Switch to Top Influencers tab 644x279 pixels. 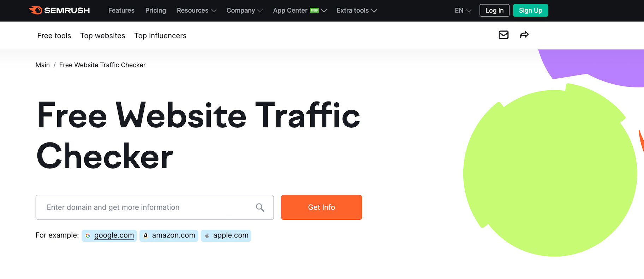[160, 36]
